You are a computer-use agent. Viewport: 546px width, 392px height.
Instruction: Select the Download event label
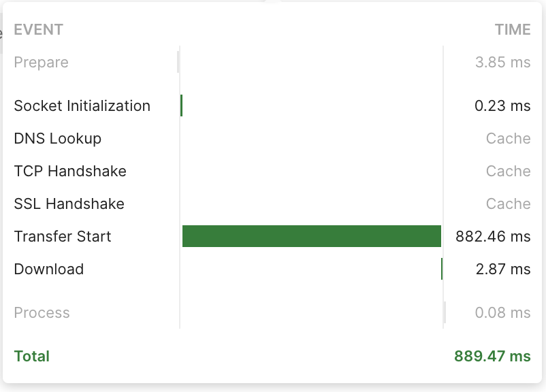coord(49,269)
